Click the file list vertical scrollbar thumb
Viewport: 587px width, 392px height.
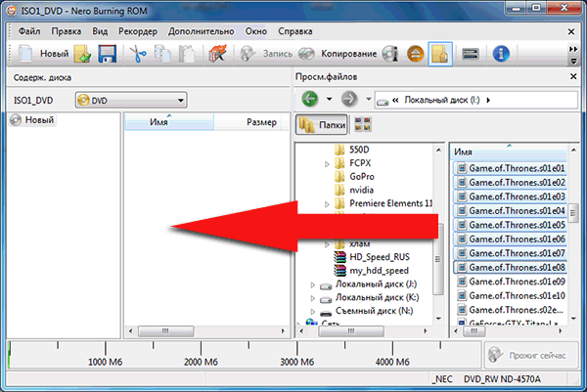click(x=573, y=213)
